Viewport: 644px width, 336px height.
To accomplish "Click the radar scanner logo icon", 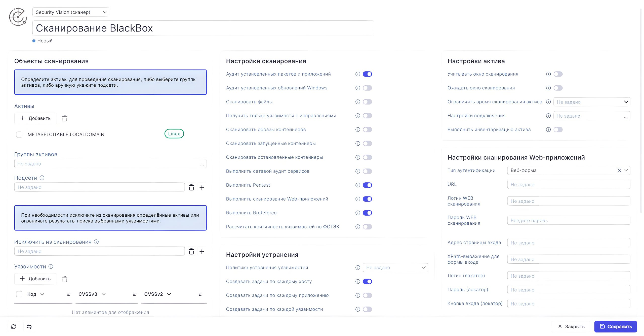I will click(x=18, y=17).
